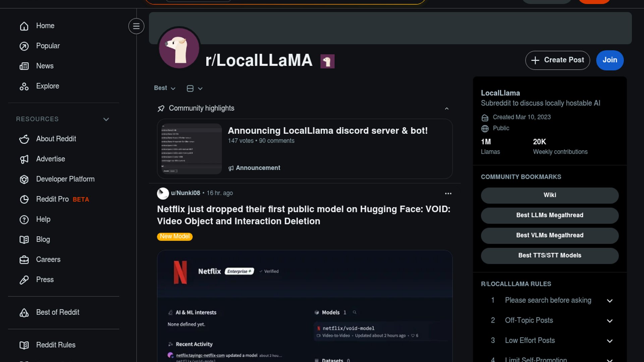Screen dimensions: 644x362
Task: Open post options three-dot menu
Action: (448, 193)
